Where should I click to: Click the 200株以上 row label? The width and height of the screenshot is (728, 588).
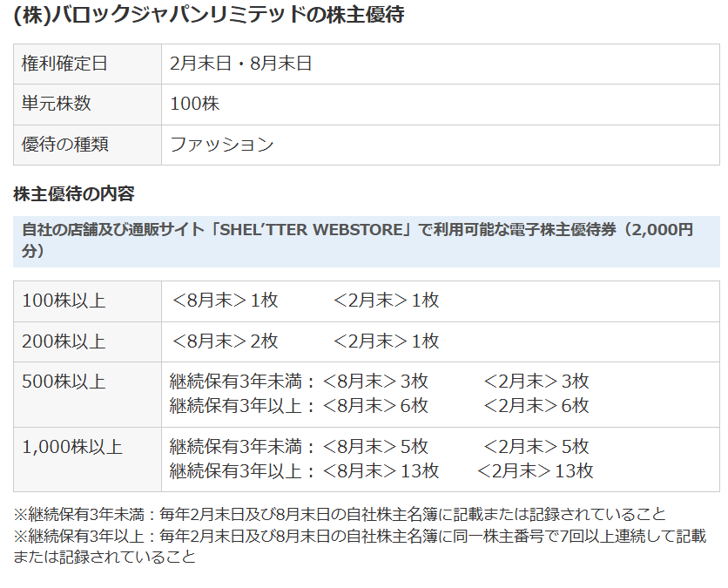pyautogui.click(x=64, y=341)
